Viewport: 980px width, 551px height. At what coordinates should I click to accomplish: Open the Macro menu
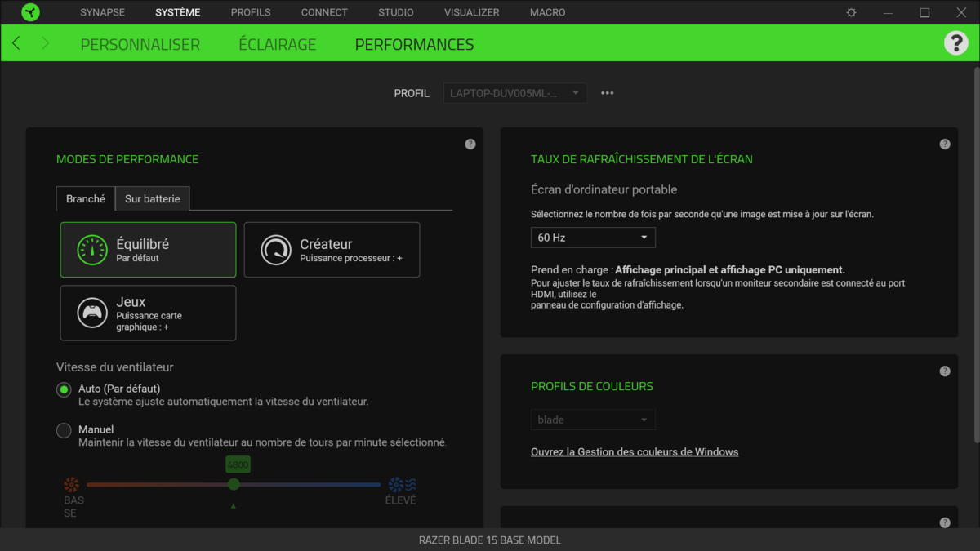pos(547,12)
